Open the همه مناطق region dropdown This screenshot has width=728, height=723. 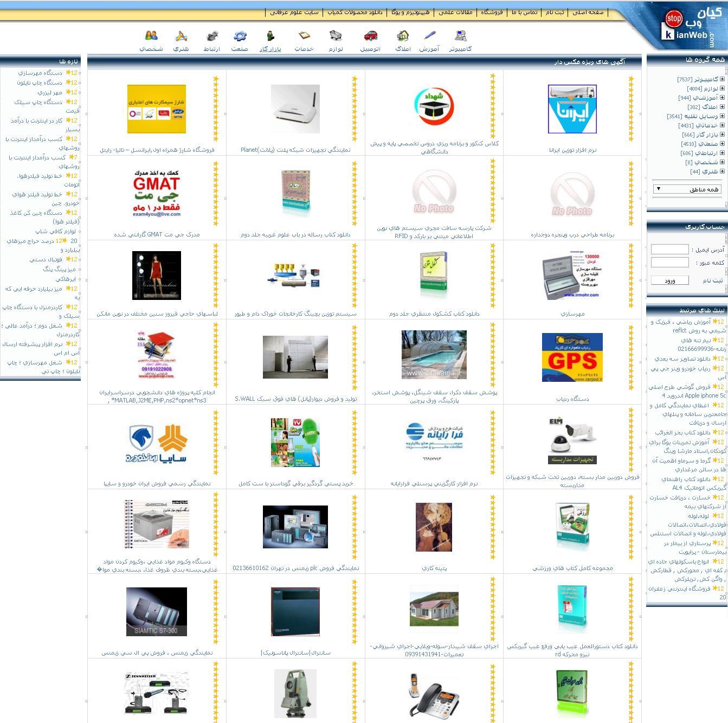pos(687,189)
